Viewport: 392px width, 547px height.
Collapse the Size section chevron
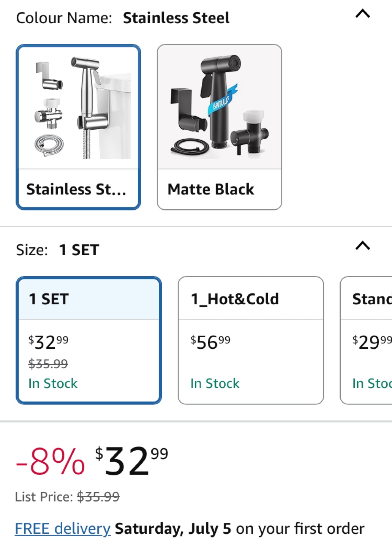pyautogui.click(x=362, y=246)
